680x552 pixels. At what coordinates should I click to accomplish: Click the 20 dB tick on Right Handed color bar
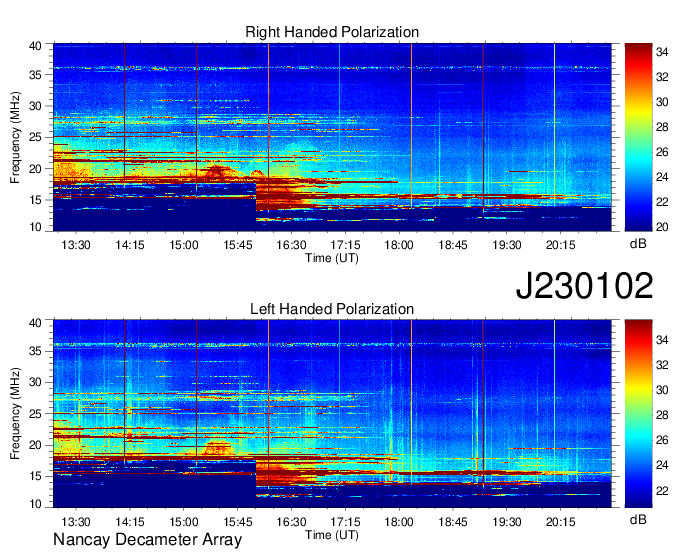pos(662,227)
